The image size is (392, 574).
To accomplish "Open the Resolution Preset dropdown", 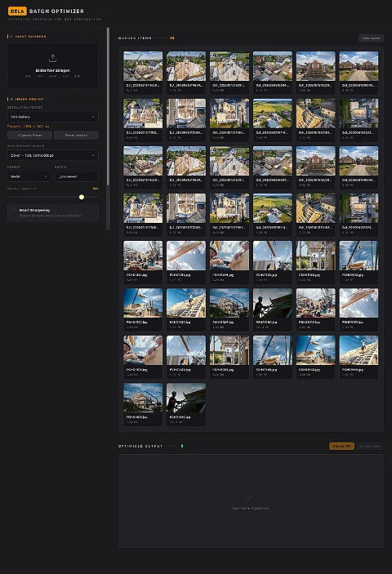I will [53, 117].
